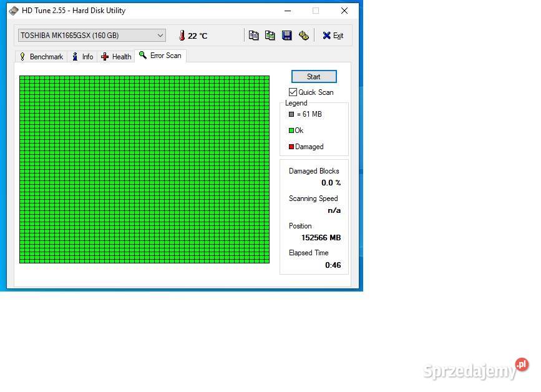Click the Elapsed Time label

(308, 253)
